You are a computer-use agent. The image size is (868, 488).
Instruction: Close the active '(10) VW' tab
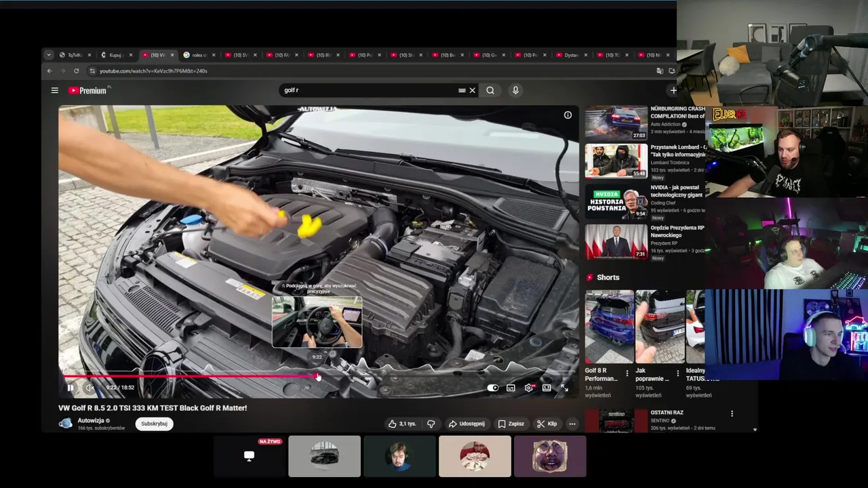[172, 55]
